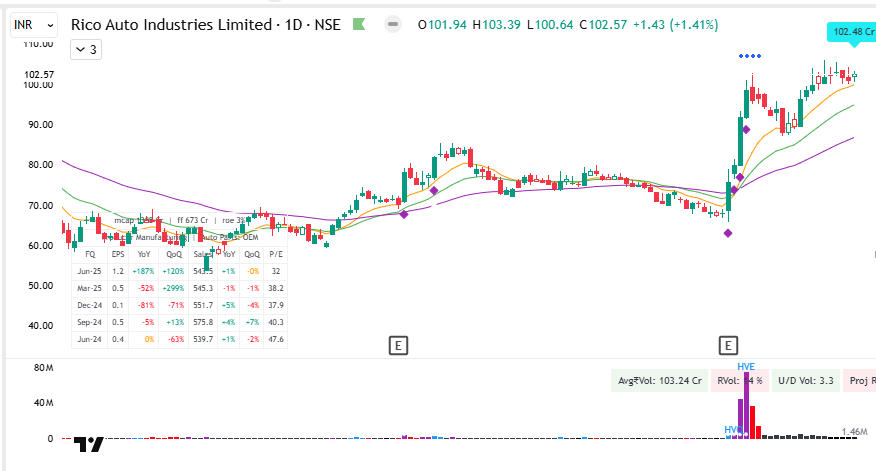Click the high value H103.39
This screenshot has height=471, width=876.
point(496,25)
